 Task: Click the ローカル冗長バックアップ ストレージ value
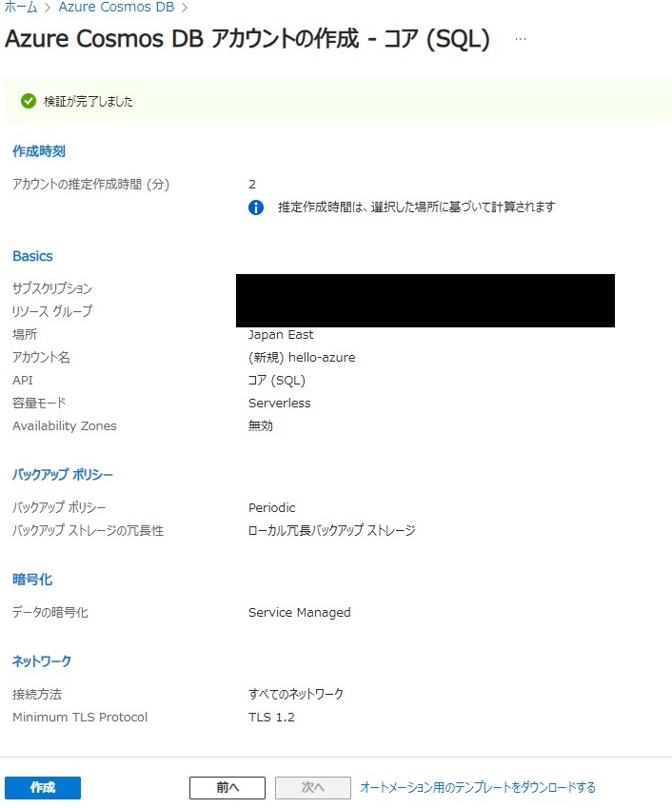[x=331, y=530]
